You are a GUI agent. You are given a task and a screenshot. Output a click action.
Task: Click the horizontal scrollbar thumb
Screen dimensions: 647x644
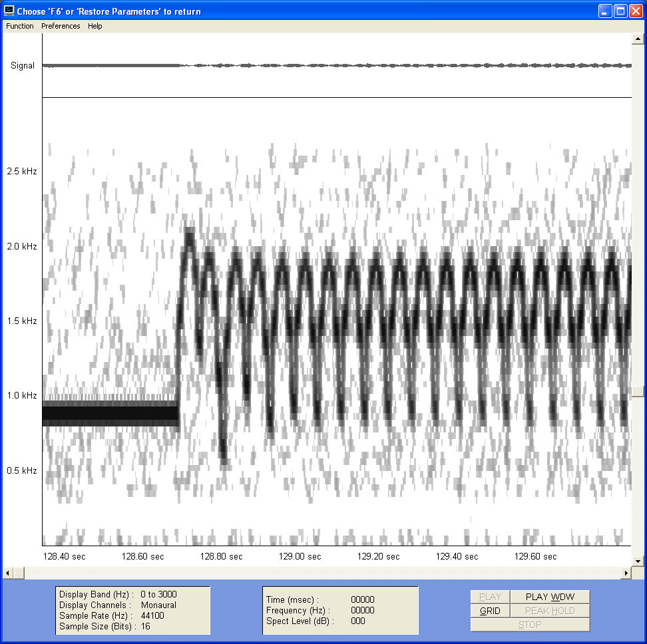[19, 573]
